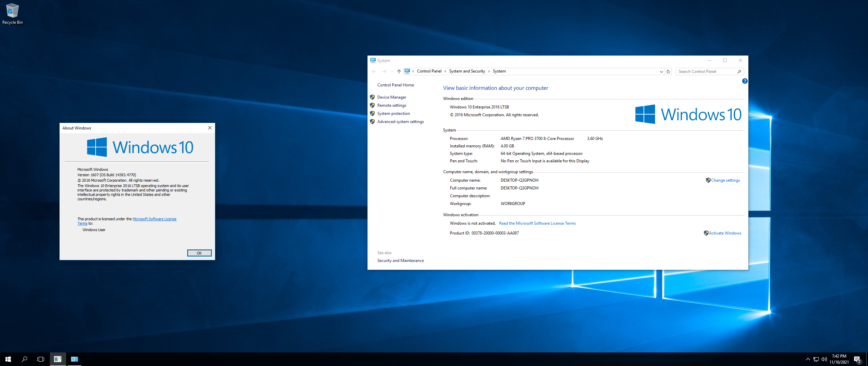
Task: Open the Windows Start menu
Action: click(x=8, y=359)
